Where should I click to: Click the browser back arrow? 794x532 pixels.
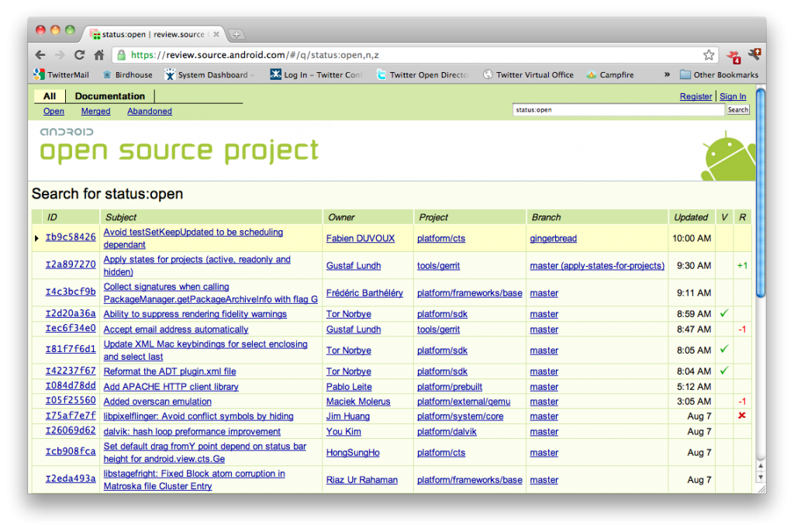click(40, 55)
